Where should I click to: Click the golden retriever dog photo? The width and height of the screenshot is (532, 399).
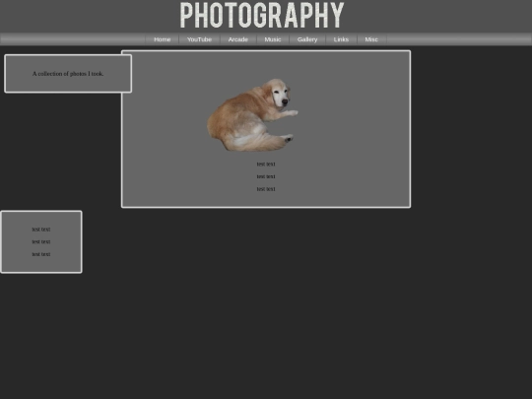tap(253, 115)
